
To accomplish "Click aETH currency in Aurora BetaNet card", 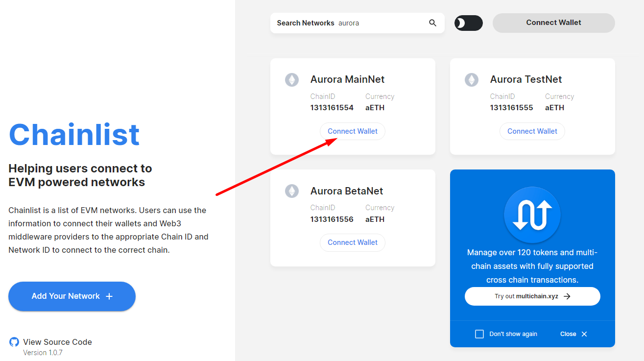I will [375, 219].
